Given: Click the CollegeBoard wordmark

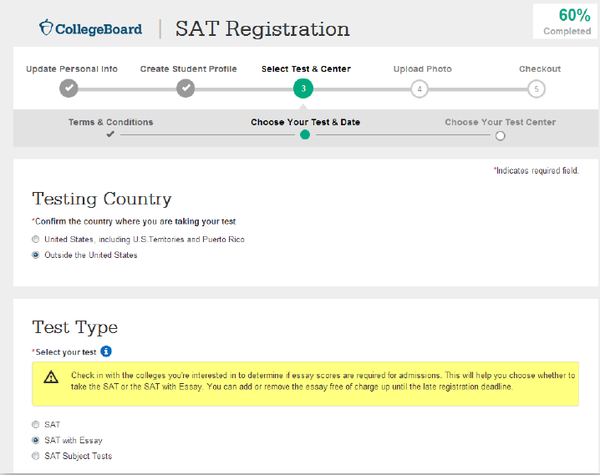Looking at the screenshot, I should tap(98, 29).
